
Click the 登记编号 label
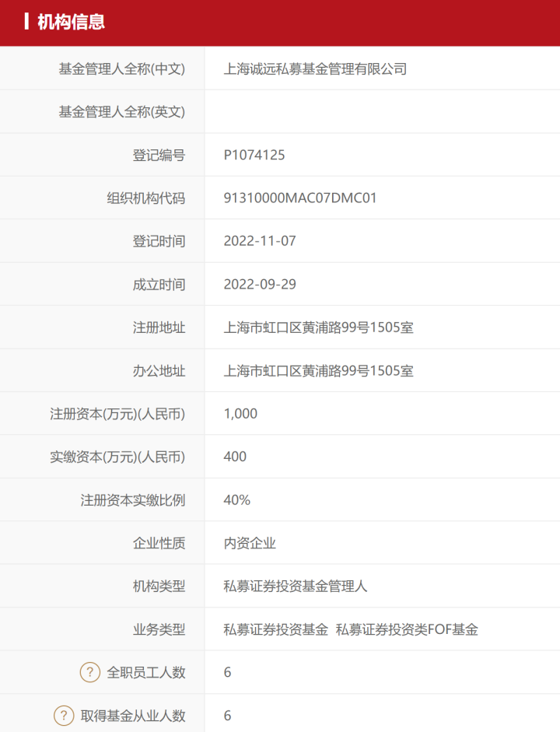pyautogui.click(x=159, y=155)
